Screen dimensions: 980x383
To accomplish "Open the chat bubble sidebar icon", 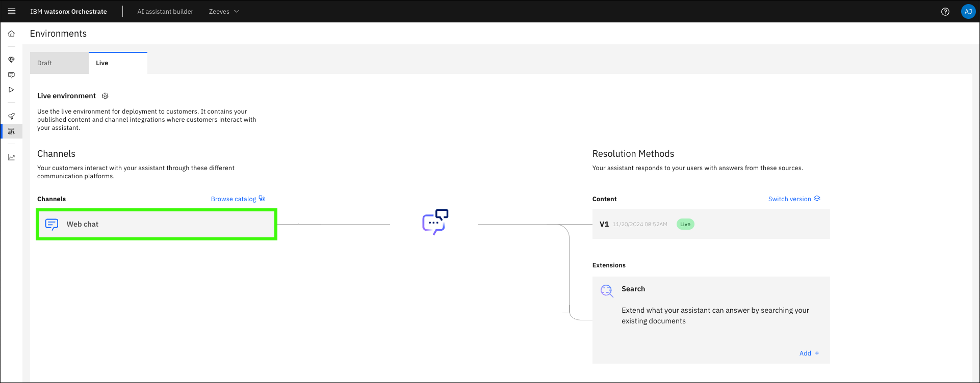I will (11, 75).
